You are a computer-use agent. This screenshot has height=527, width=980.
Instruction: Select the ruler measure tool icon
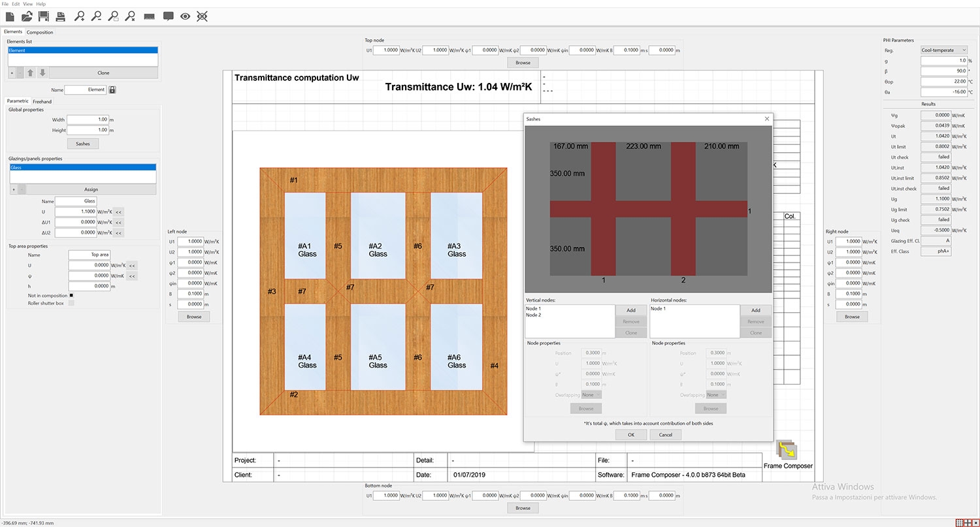point(149,16)
